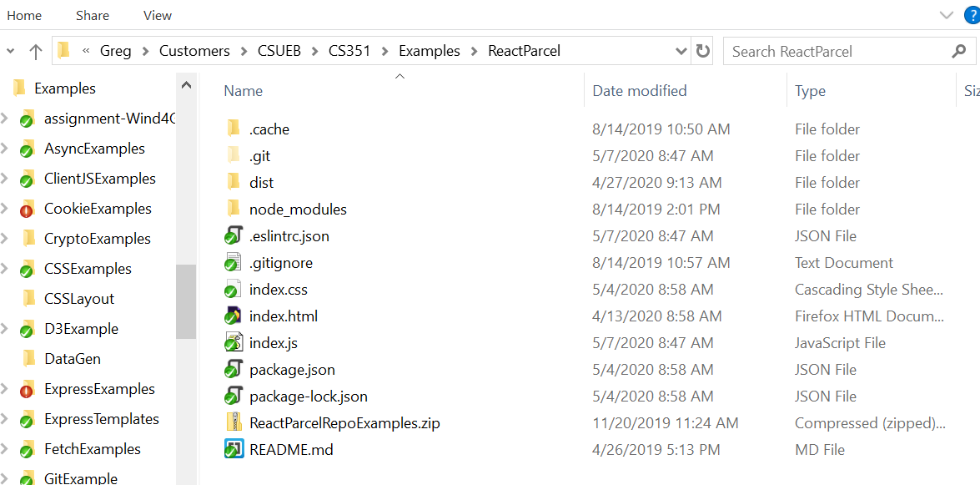The width and height of the screenshot is (980, 485).
Task: Click the Help question mark icon
Action: [972, 14]
